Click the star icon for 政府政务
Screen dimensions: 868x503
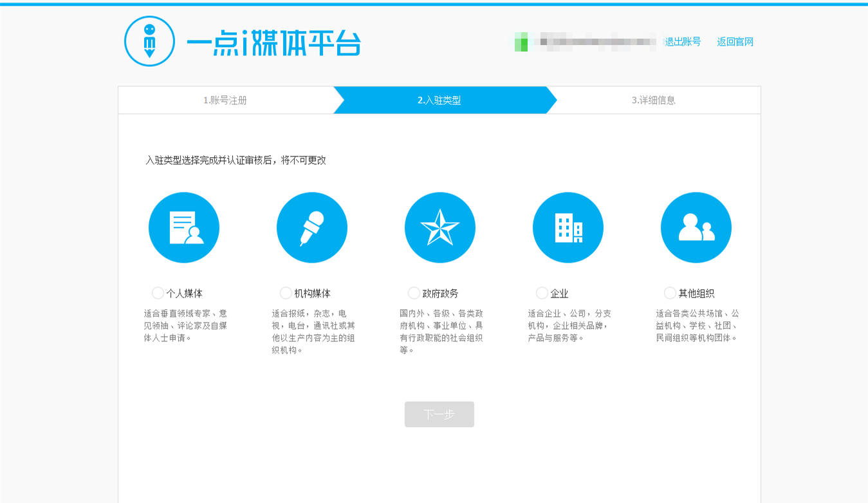[440, 227]
